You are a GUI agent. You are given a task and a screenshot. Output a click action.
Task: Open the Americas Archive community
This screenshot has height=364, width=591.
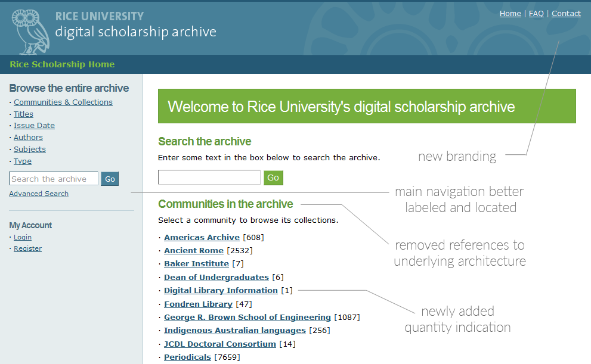[202, 238]
